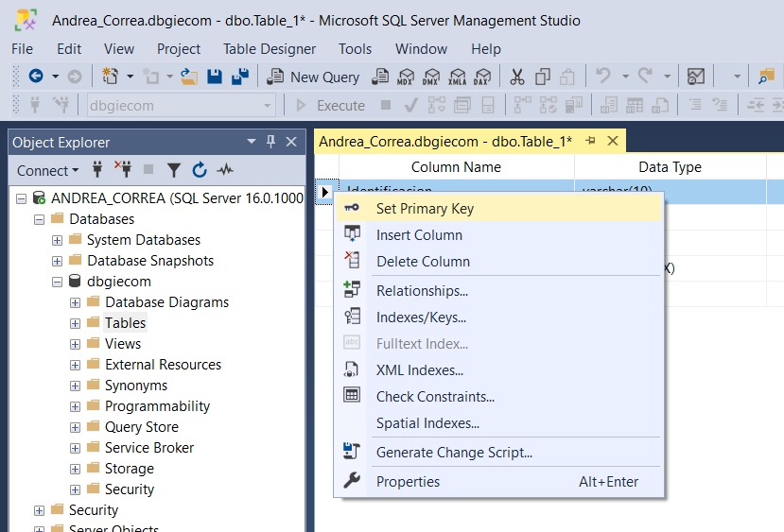784x532 pixels.
Task: Click the DAX query icon
Action: click(482, 77)
